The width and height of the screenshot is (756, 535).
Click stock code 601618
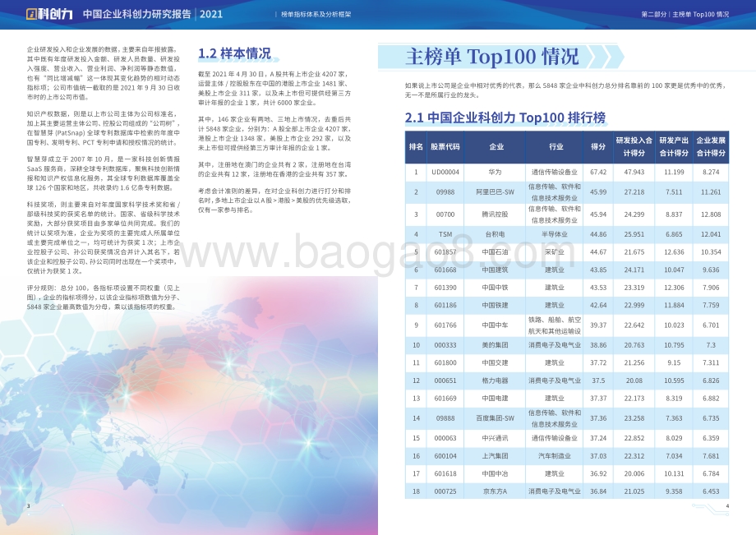pos(445,474)
